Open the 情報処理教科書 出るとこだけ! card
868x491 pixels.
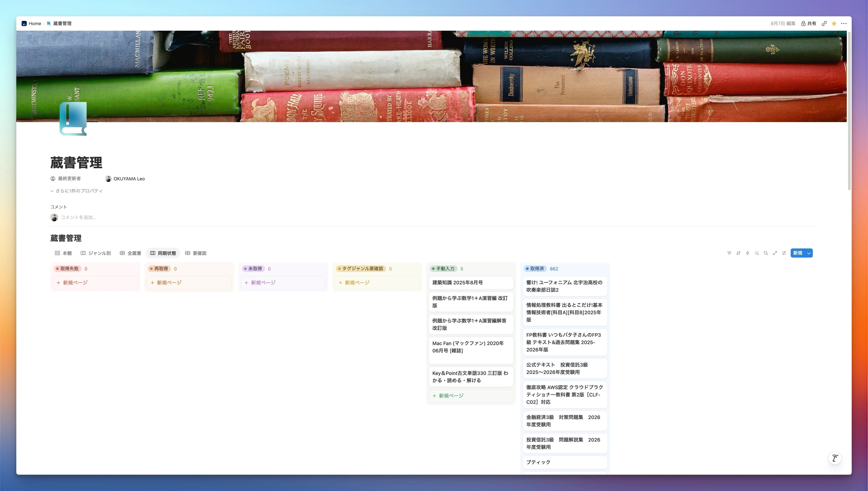[565, 312]
